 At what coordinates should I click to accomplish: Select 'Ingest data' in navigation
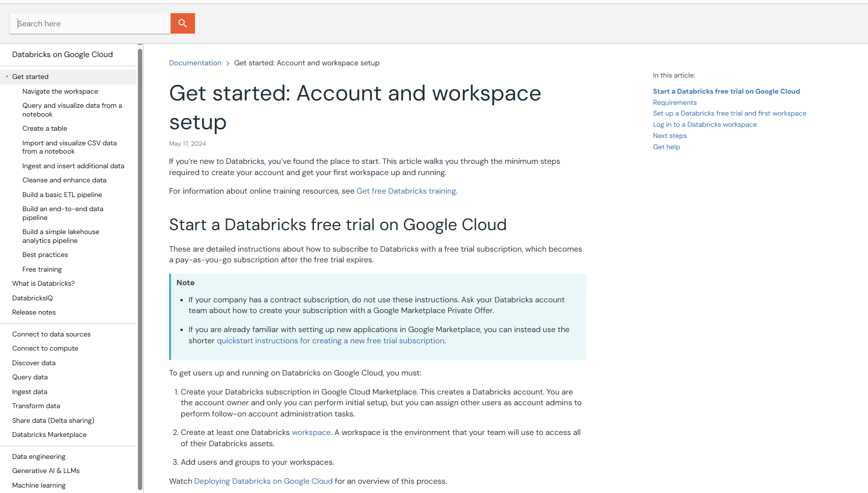pos(30,392)
